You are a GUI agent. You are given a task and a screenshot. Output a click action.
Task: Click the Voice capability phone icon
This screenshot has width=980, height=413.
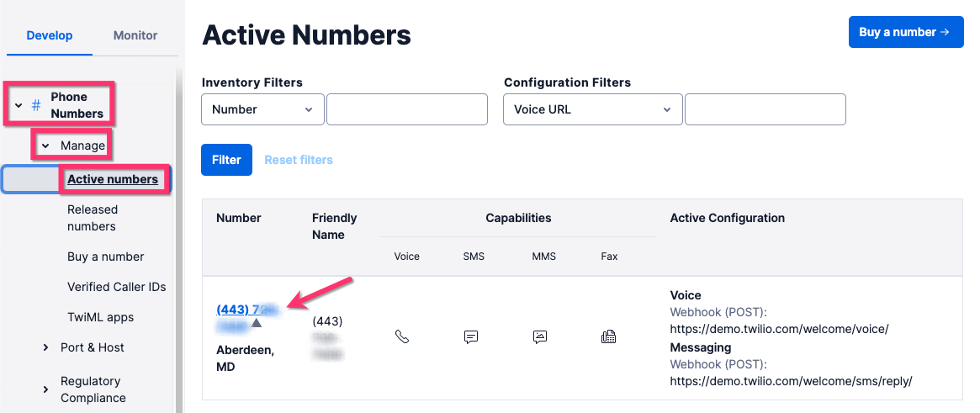402,336
